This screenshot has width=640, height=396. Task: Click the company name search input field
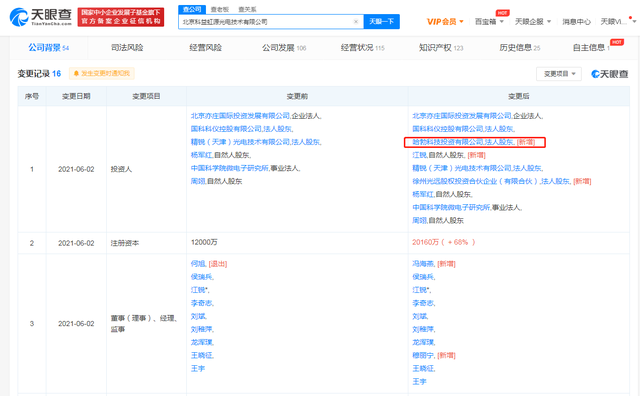pyautogui.click(x=265, y=22)
